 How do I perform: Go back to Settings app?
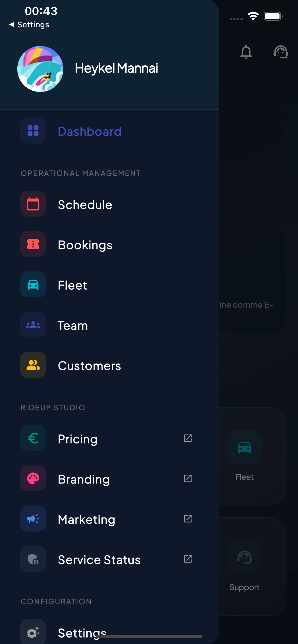tap(29, 24)
